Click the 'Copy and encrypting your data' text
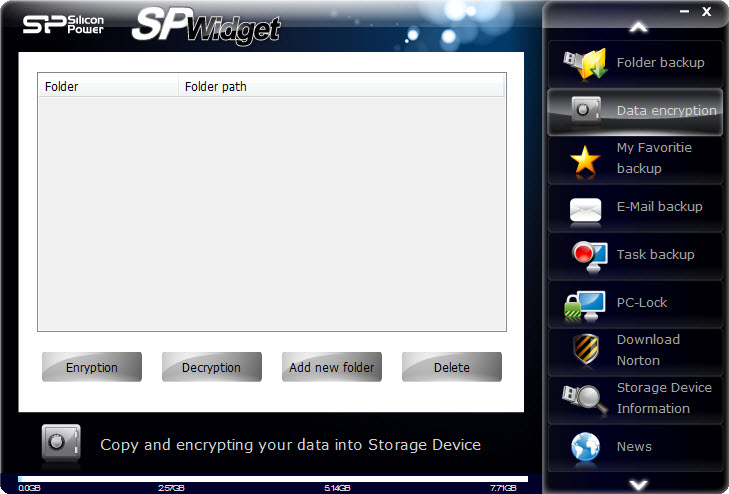Image resolution: width=729 pixels, height=494 pixels. click(290, 445)
